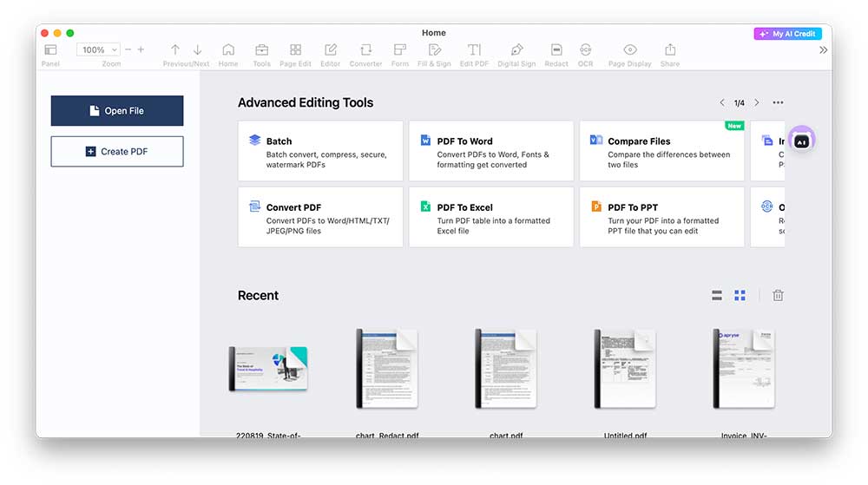
Task: Open the OCR tool in toolbar
Action: [x=585, y=50]
